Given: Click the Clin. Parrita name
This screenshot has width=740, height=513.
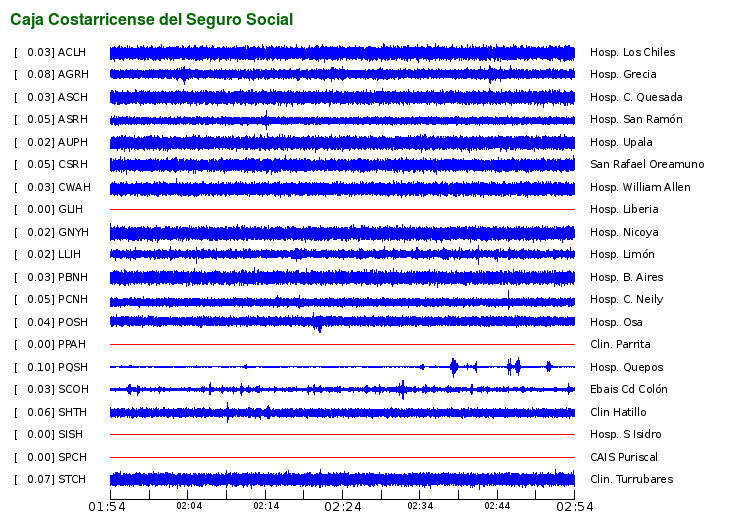Looking at the screenshot, I should click(620, 344).
